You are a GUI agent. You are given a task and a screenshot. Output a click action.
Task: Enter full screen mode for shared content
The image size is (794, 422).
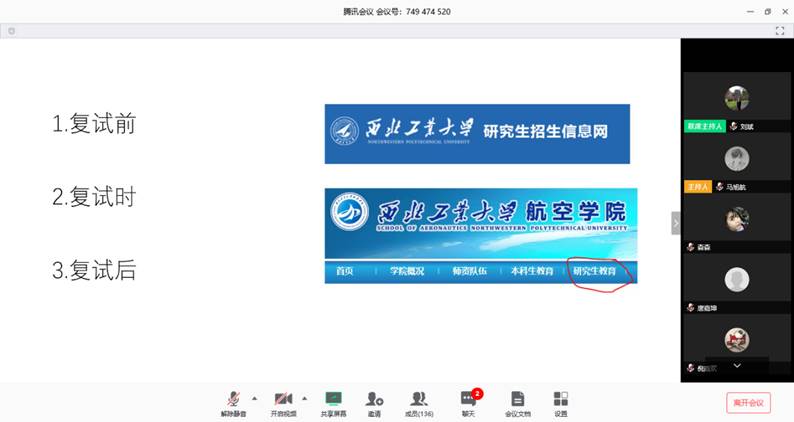pyautogui.click(x=779, y=31)
